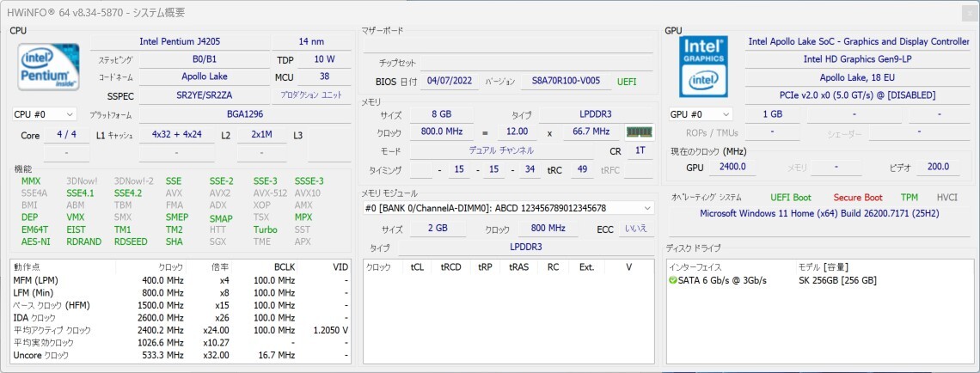980x373 pixels.
Task: Click the green memory module icon
Action: pos(640,131)
